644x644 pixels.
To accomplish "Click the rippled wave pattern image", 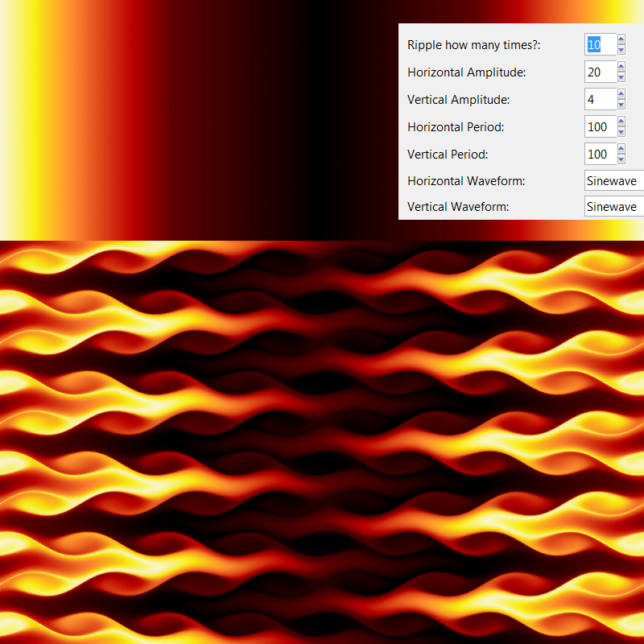I will 322,442.
